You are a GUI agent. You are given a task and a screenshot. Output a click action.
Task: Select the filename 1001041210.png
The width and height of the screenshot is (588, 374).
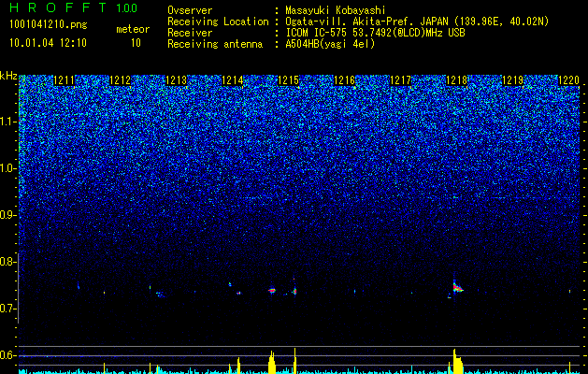click(48, 25)
